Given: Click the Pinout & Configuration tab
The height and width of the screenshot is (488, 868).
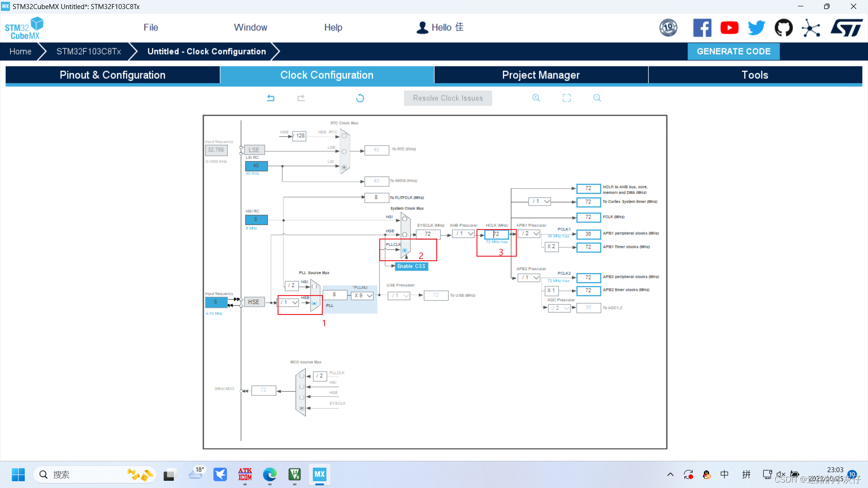Looking at the screenshot, I should 112,75.
